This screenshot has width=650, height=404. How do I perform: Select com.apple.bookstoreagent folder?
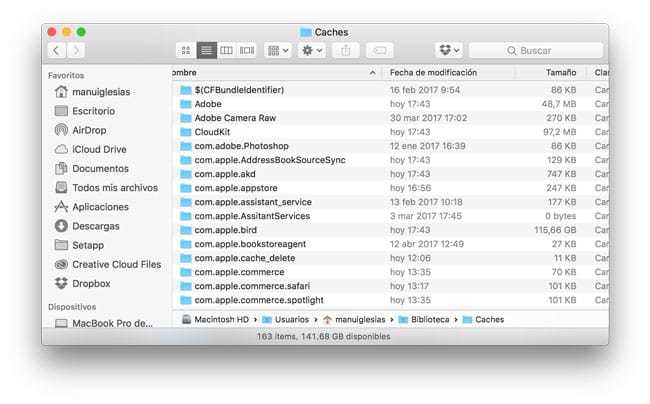pyautogui.click(x=250, y=244)
